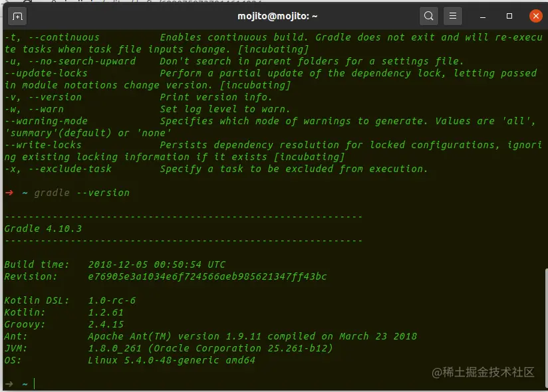
Task: Click 'Set log level to warn.' description
Action: [225, 109]
